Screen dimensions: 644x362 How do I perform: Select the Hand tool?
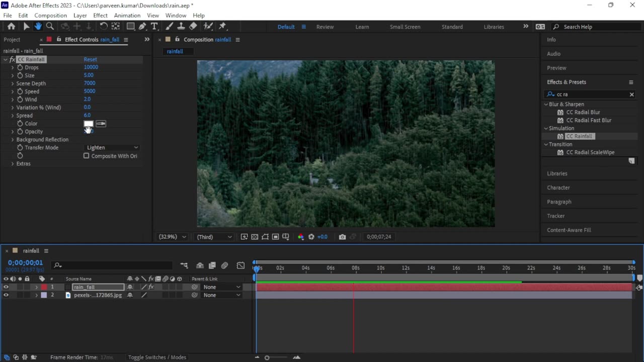click(x=38, y=27)
